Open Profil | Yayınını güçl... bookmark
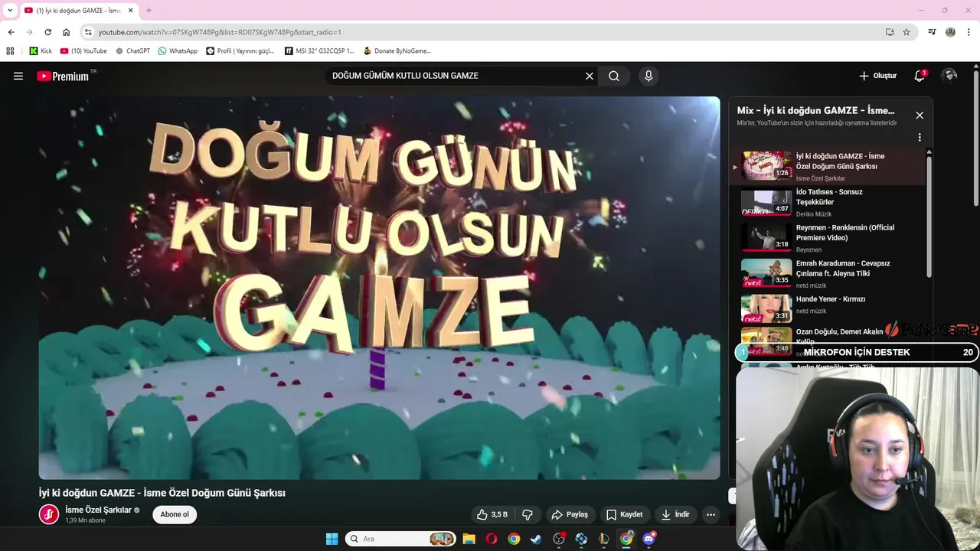Image resolution: width=980 pixels, height=551 pixels. [x=240, y=51]
